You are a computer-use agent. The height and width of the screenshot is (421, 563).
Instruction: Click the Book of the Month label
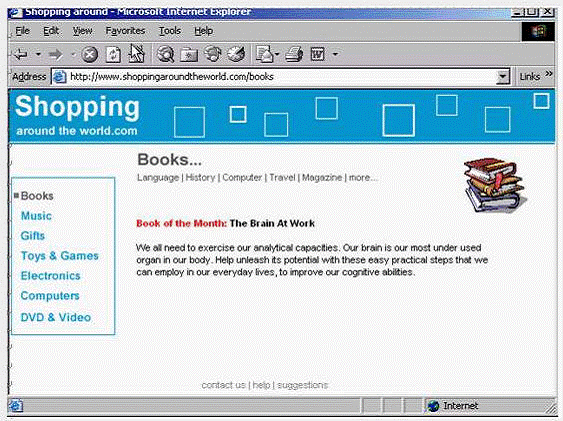(182, 224)
